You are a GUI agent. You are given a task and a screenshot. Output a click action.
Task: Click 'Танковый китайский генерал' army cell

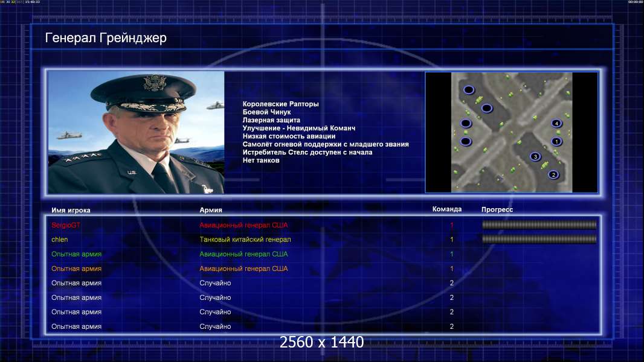pyautogui.click(x=245, y=240)
